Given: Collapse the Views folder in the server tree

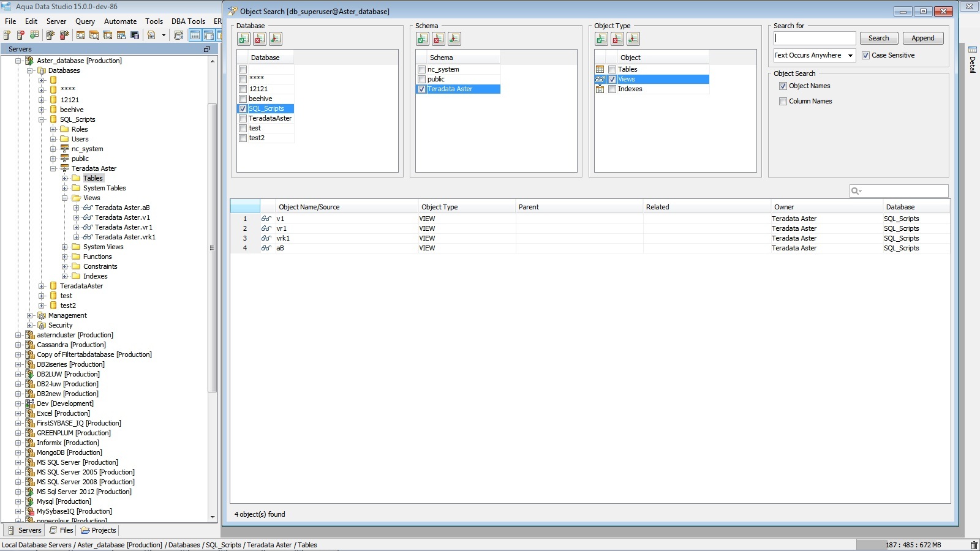Looking at the screenshot, I should (x=65, y=198).
